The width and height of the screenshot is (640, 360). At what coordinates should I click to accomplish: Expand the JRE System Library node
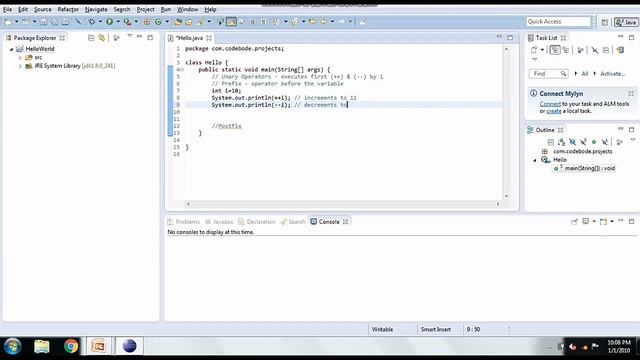coord(20,66)
